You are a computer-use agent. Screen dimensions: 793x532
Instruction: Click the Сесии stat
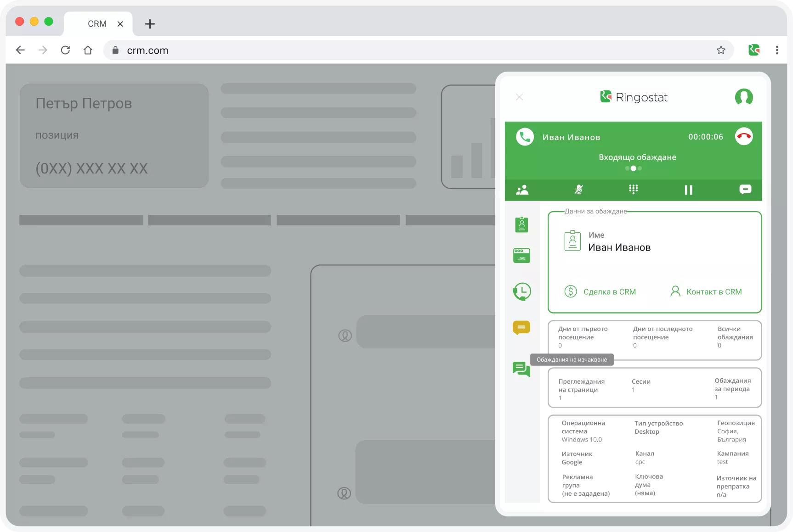[641, 386]
